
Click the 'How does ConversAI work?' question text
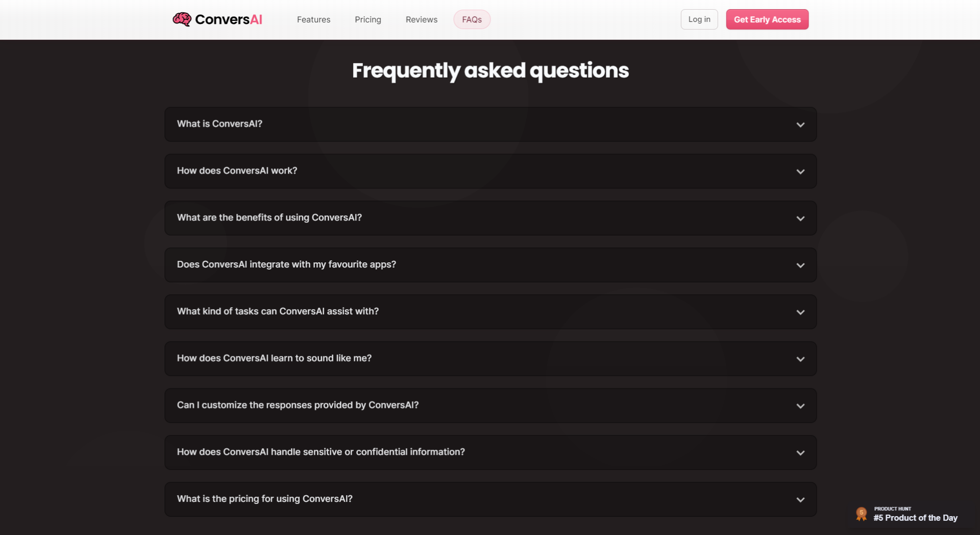(x=237, y=171)
